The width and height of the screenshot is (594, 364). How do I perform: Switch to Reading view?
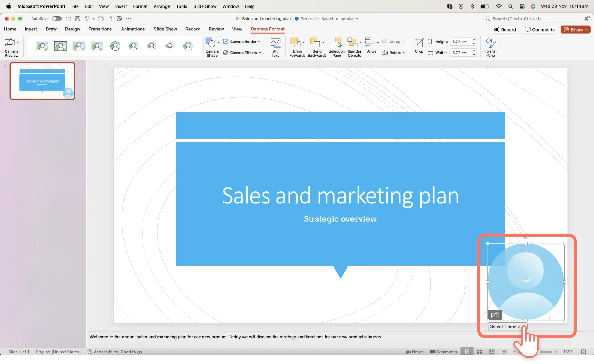pyautogui.click(x=492, y=352)
